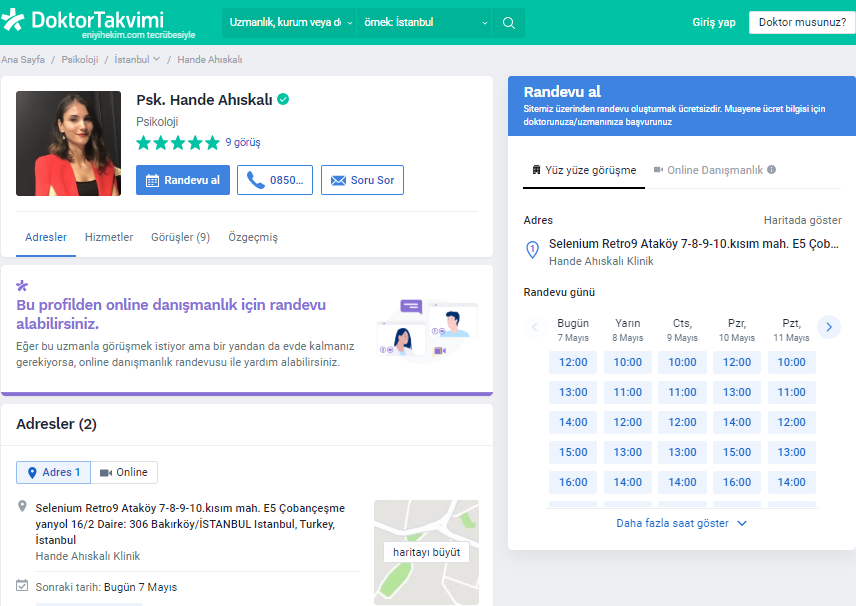
Task: Open the '9 görüş' reviews link
Action: point(243,142)
